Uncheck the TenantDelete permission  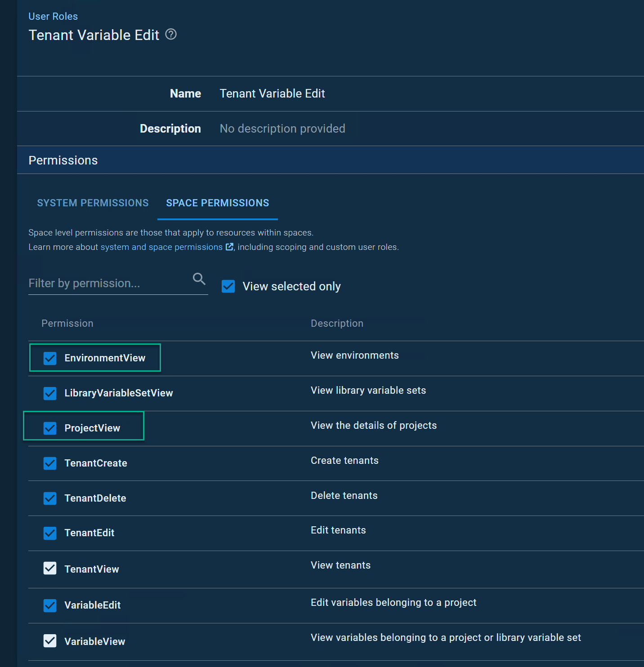click(x=50, y=498)
